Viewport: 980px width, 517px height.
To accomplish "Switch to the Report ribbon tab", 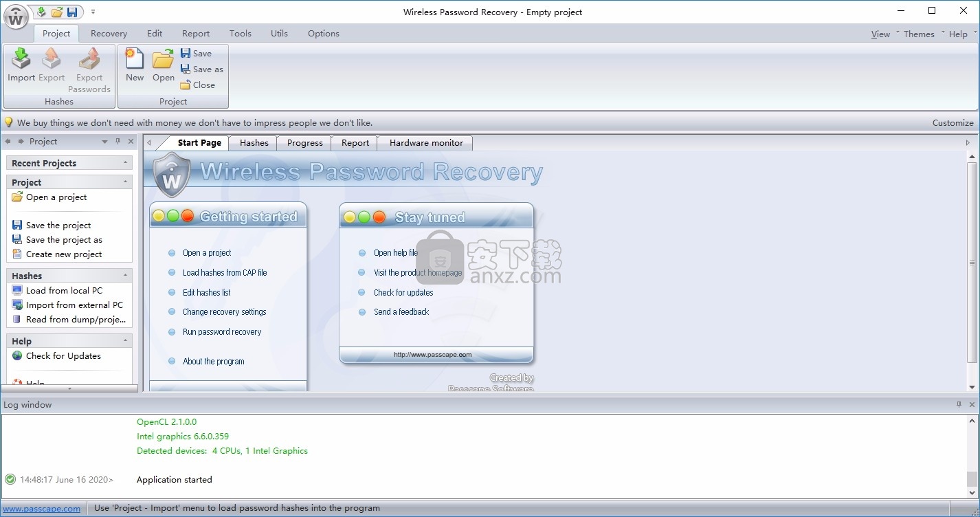I will [196, 33].
